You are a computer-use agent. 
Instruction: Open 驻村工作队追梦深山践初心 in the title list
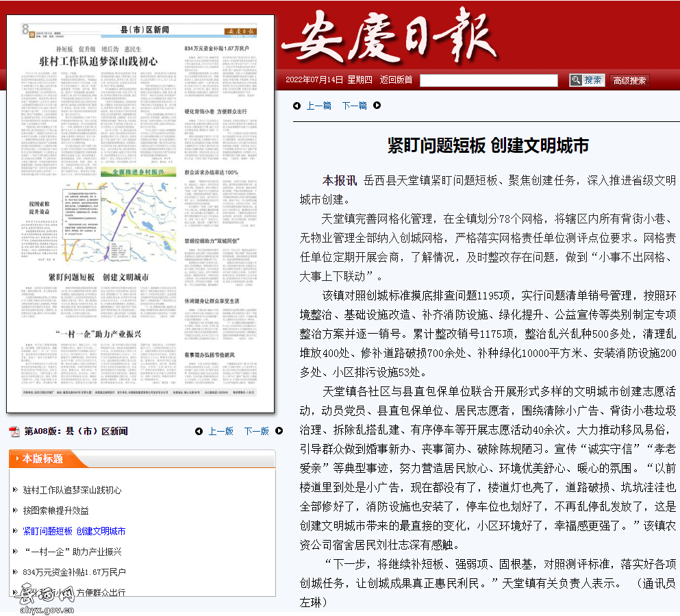[x=72, y=490]
